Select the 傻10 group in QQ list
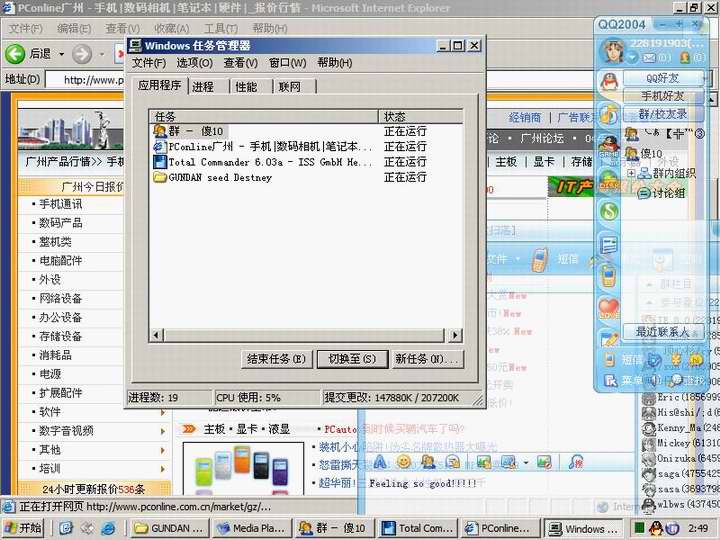720x540 pixels. pyautogui.click(x=644, y=153)
